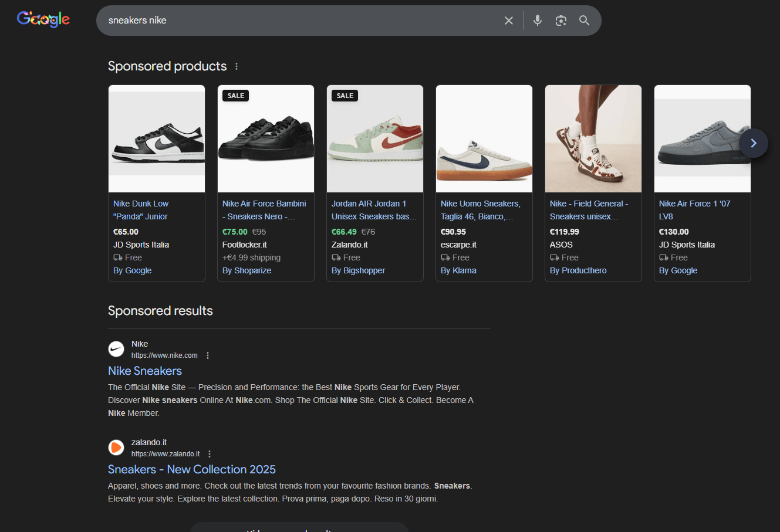This screenshot has height=532, width=780.
Task: Open Nike Air Force Bambini product link
Action: [264, 210]
